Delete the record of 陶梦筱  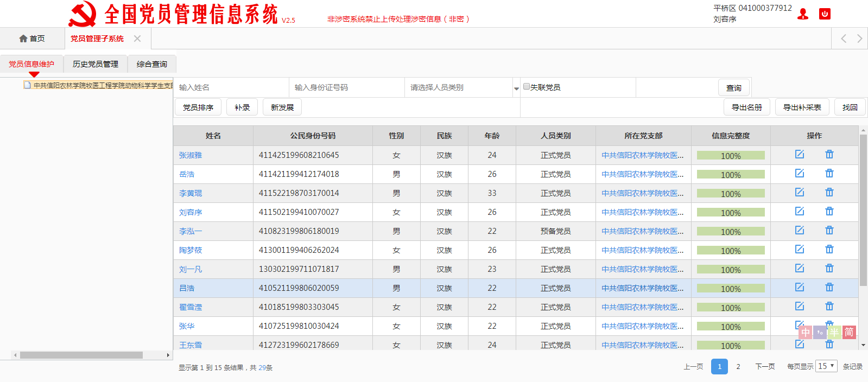[829, 249]
